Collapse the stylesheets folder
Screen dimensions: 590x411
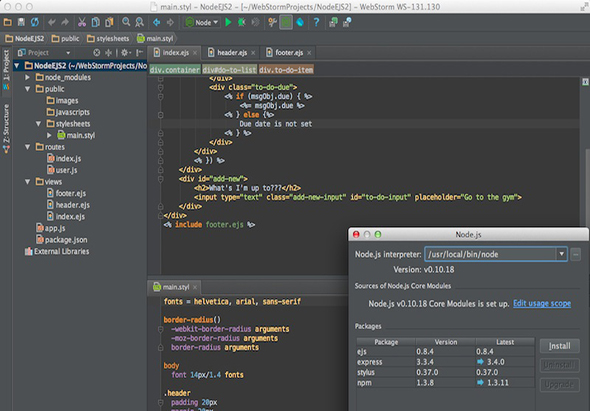(38, 124)
